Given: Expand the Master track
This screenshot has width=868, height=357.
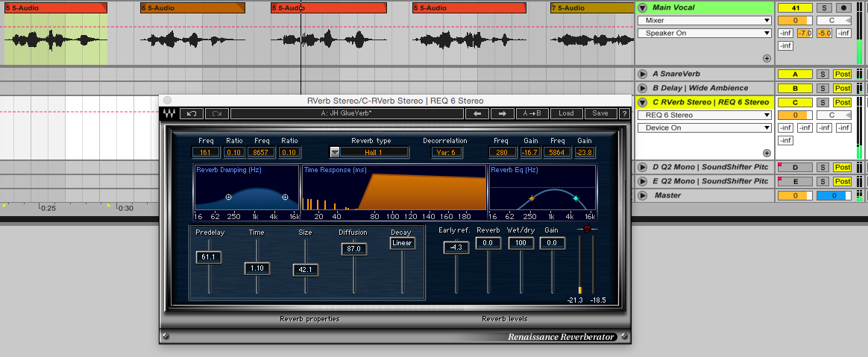Looking at the screenshot, I should pyautogui.click(x=642, y=195).
